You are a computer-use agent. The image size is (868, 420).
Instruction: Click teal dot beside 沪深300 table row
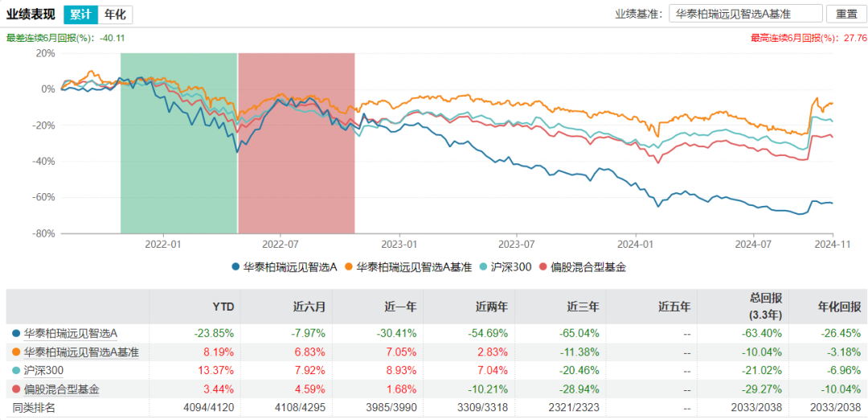point(16,370)
